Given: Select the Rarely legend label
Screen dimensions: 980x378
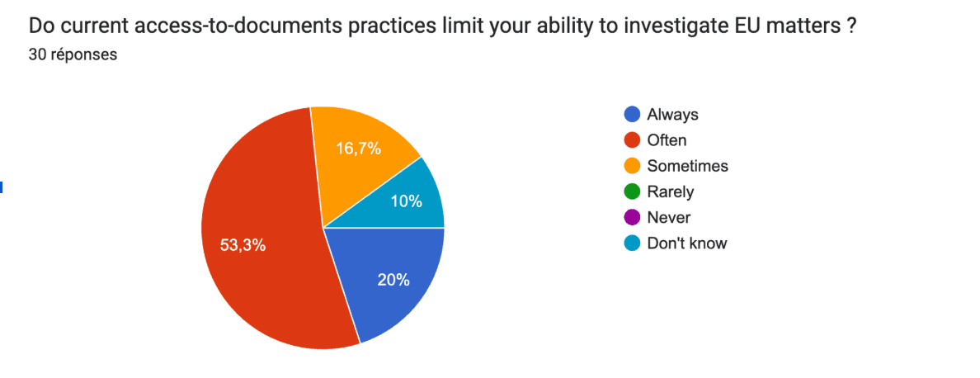Looking at the screenshot, I should point(671,191).
